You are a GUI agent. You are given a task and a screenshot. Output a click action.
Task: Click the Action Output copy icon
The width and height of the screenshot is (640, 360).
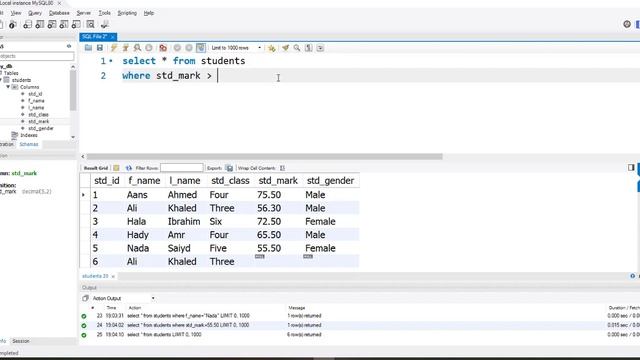[x=85, y=298]
